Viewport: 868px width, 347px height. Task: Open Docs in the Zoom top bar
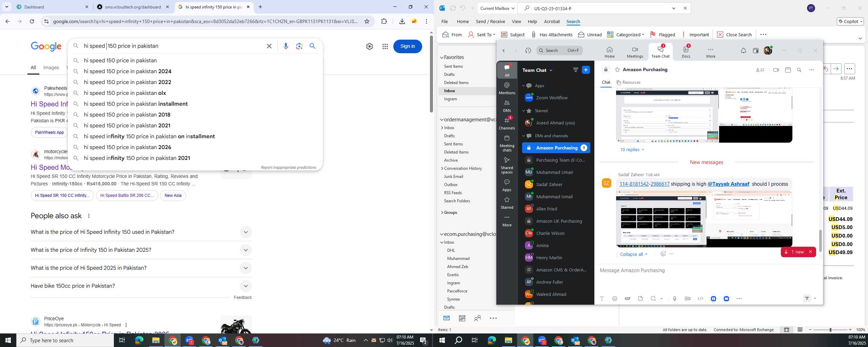[x=686, y=52]
